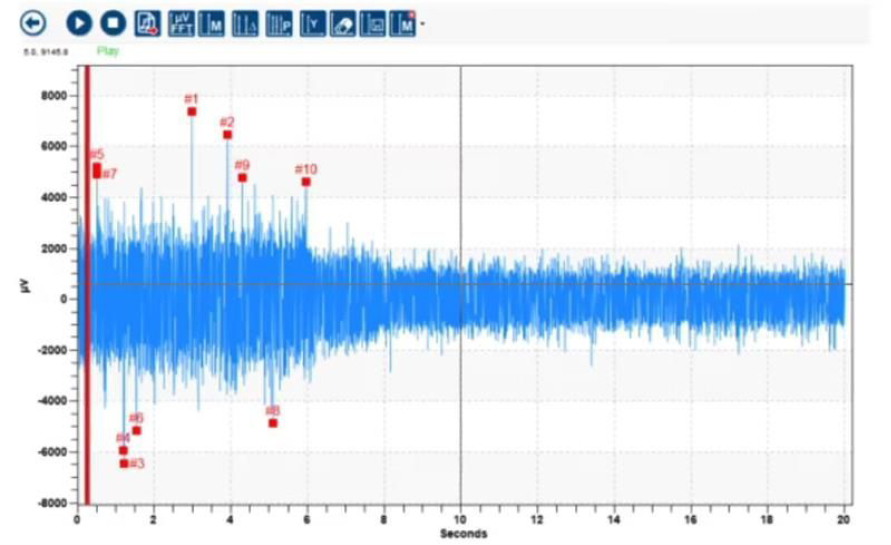Image resolution: width=891 pixels, height=545 pixels.
Task: Click negative peak marker #3
Action: 124,463
